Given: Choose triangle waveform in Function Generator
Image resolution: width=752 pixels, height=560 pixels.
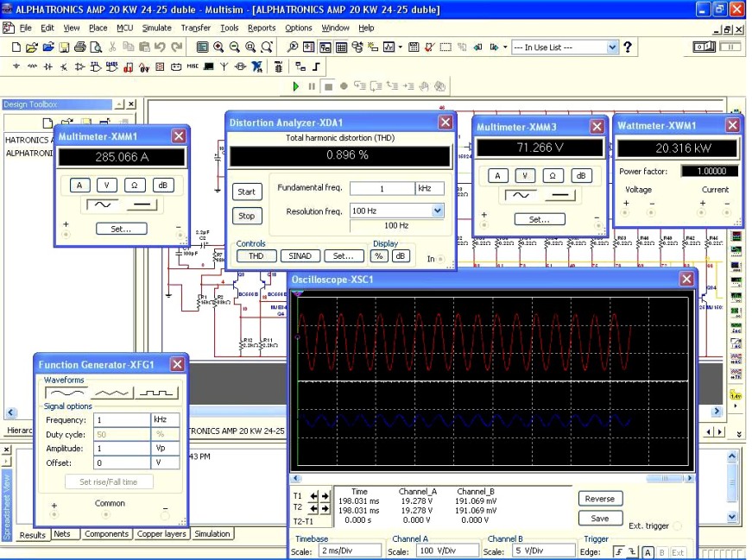Looking at the screenshot, I should click(x=111, y=393).
